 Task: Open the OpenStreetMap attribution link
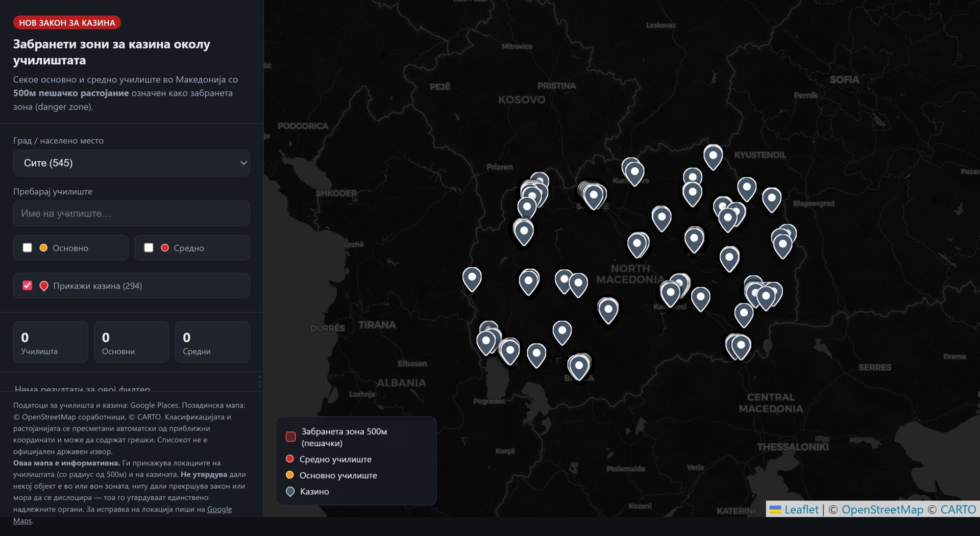tap(883, 509)
